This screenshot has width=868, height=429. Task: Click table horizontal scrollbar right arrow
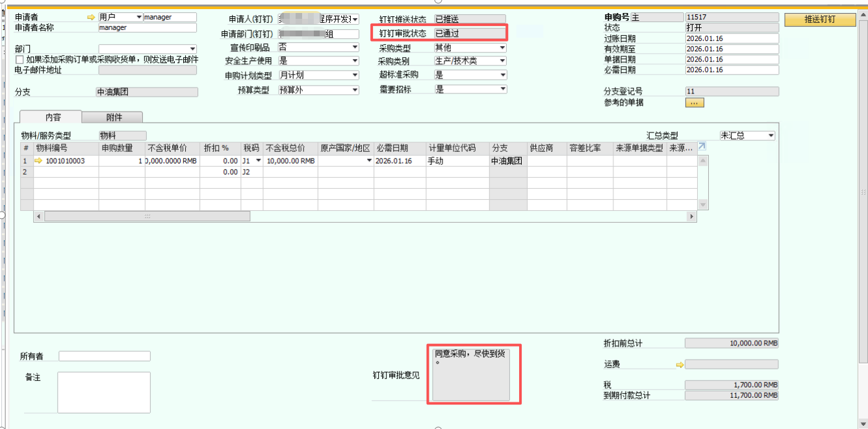[691, 216]
